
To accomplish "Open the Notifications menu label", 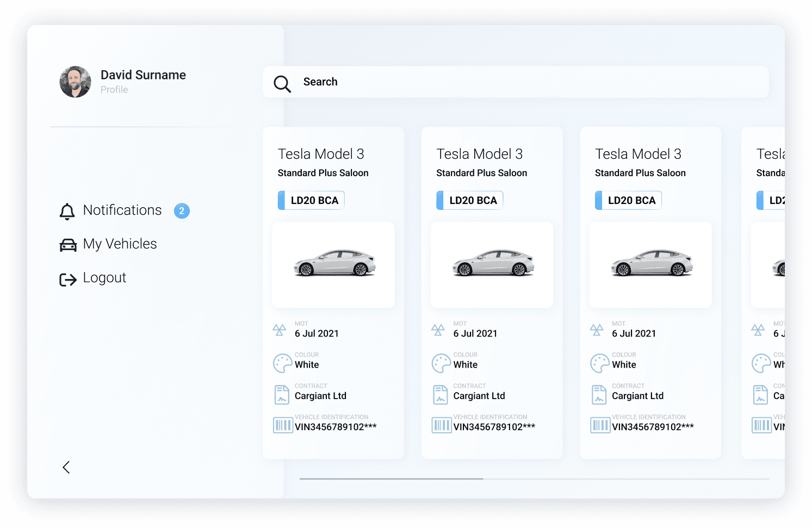I will click(122, 210).
